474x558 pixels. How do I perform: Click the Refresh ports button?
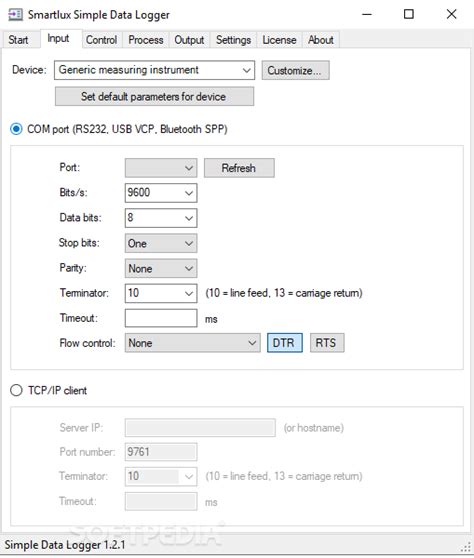pos(239,168)
